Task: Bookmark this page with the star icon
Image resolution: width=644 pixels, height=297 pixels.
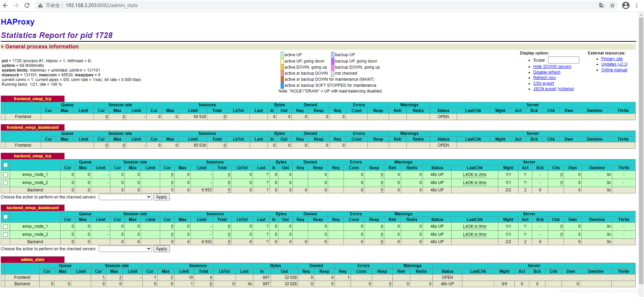Action: coord(612,5)
